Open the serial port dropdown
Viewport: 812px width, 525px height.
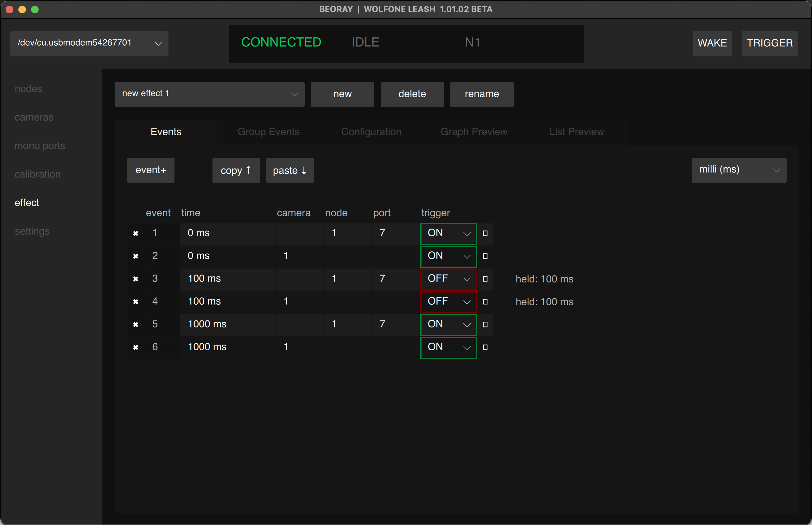[x=89, y=43]
